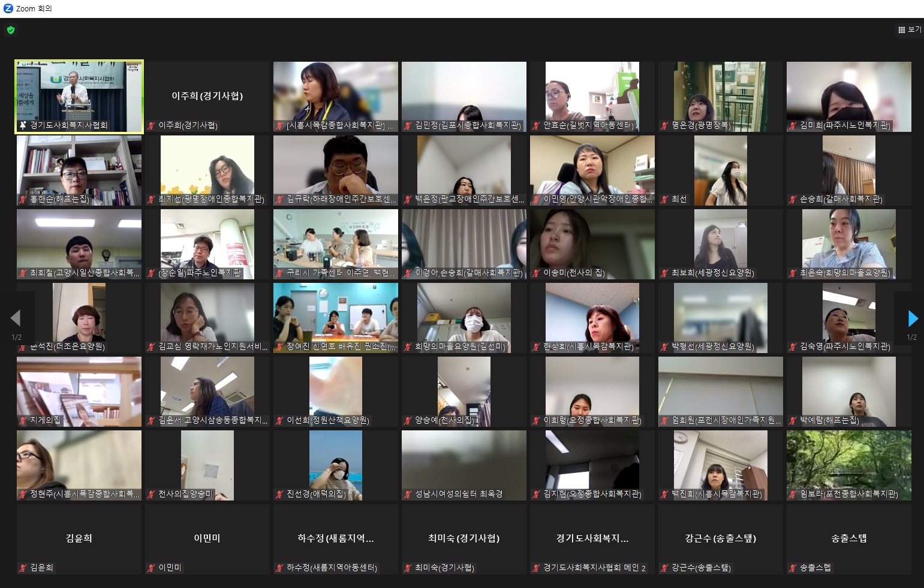Click the 최미숙(경기사협) name-only tile
Image resolution: width=924 pixels, height=588 pixels.
463,538
